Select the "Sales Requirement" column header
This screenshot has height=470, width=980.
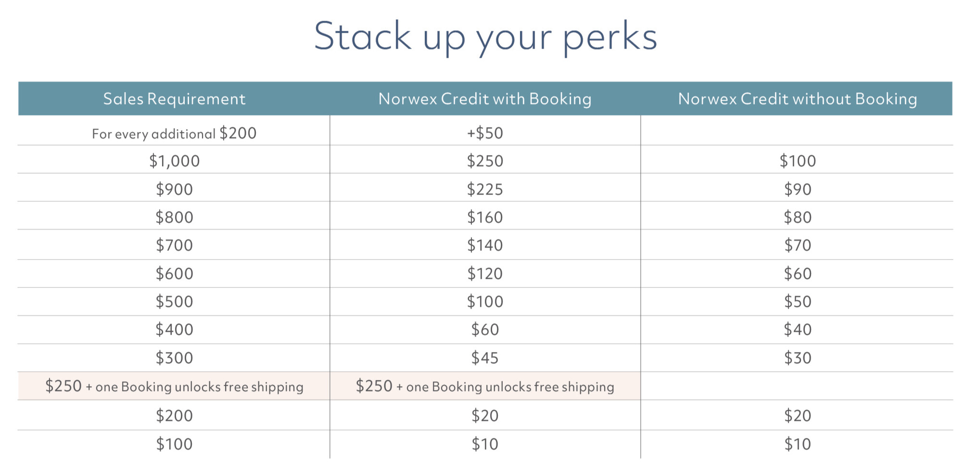174,99
